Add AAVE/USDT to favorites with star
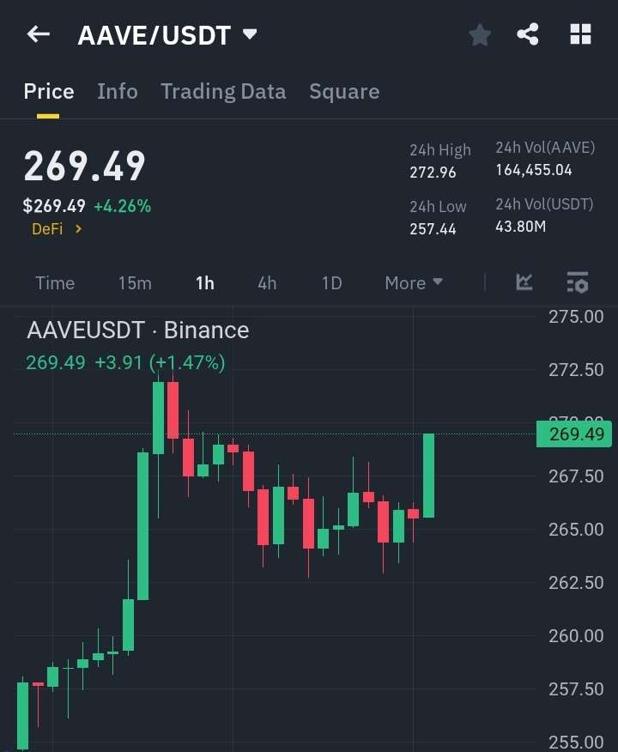 click(480, 36)
